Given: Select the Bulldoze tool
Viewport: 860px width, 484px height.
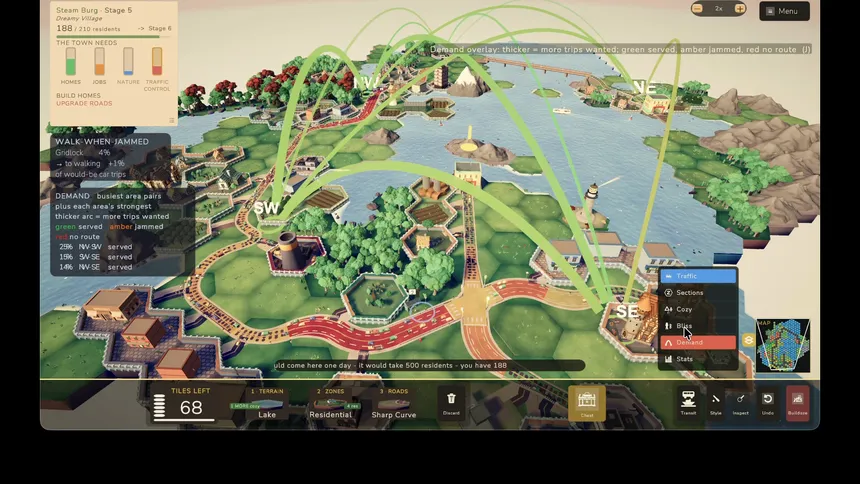Looking at the screenshot, I should tap(797, 403).
